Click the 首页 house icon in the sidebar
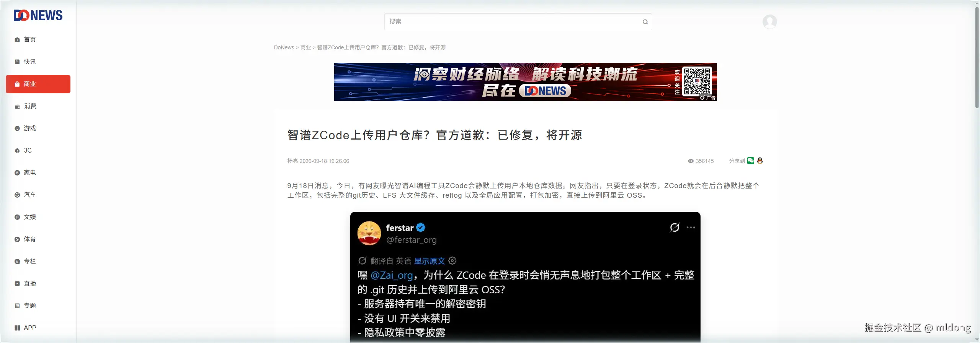Image resolution: width=980 pixels, height=343 pixels. click(17, 40)
